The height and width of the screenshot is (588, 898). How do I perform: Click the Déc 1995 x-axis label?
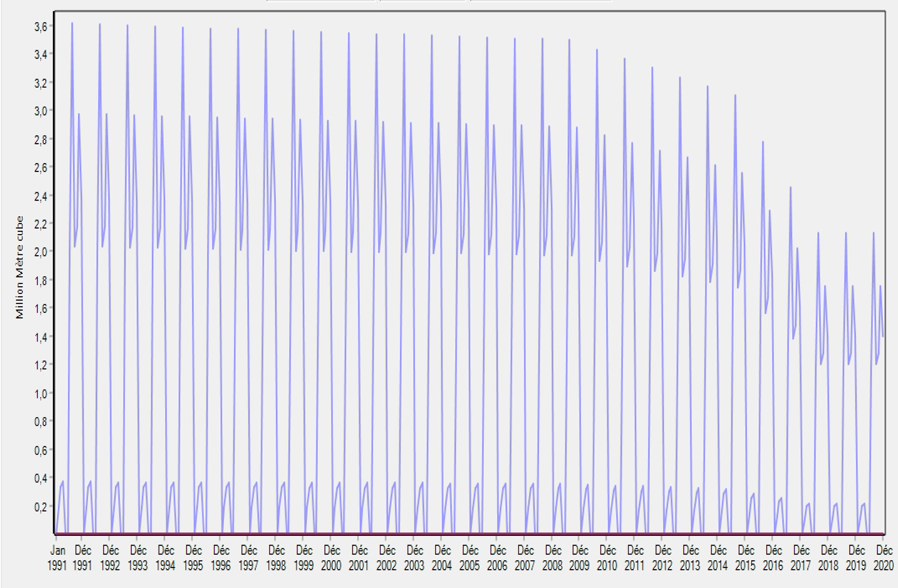tap(193, 558)
